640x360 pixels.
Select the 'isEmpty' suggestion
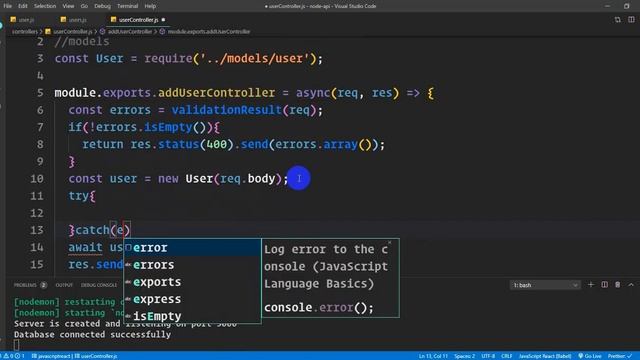pos(192,316)
